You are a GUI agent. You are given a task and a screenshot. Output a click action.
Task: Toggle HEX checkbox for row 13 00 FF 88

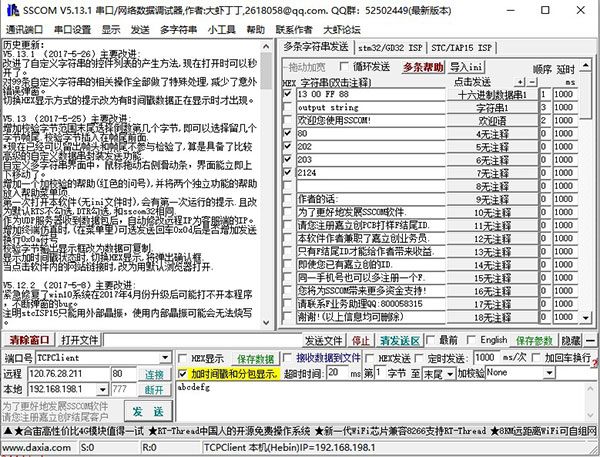[x=288, y=94]
